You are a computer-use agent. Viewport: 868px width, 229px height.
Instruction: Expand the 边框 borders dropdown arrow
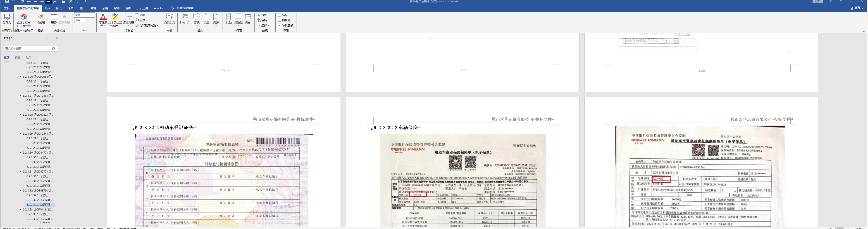pos(149,15)
